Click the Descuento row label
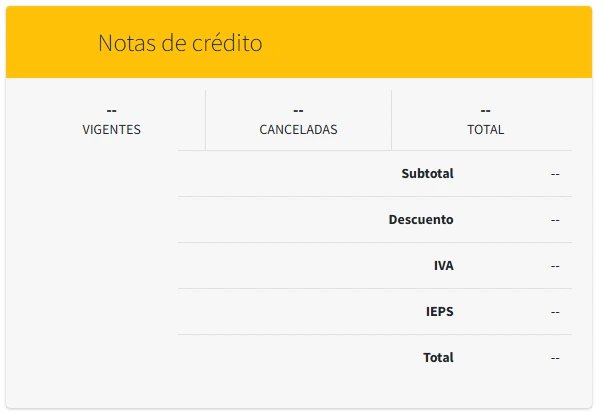Image resolution: width=602 pixels, height=414 pixels. [421, 219]
